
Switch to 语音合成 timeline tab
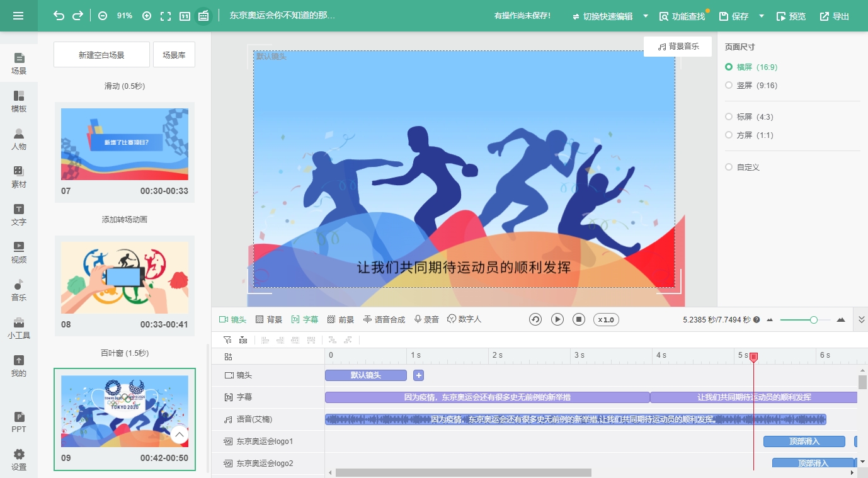[384, 320]
